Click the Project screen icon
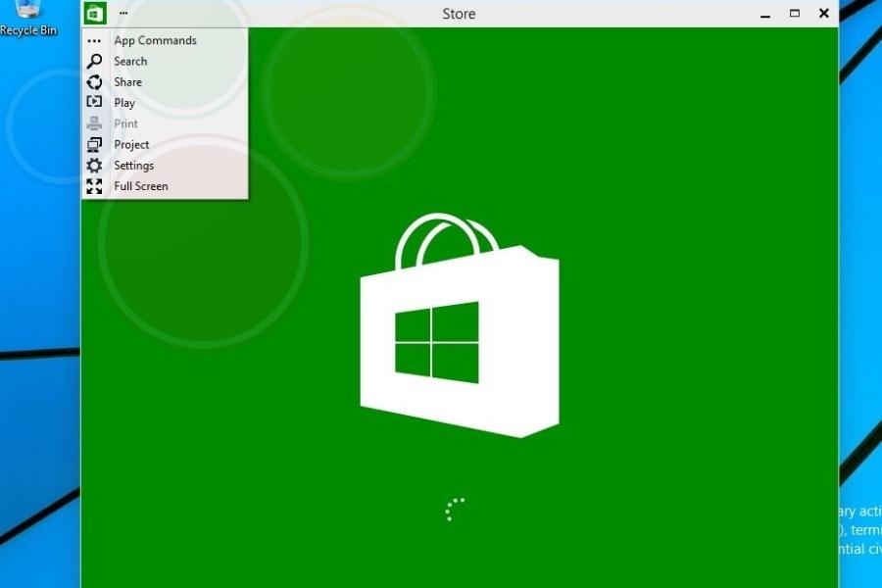The height and width of the screenshot is (588, 882). coord(94,144)
